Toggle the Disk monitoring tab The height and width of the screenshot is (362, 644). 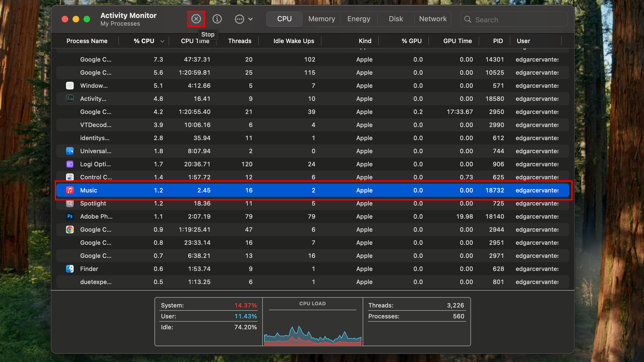tap(395, 19)
